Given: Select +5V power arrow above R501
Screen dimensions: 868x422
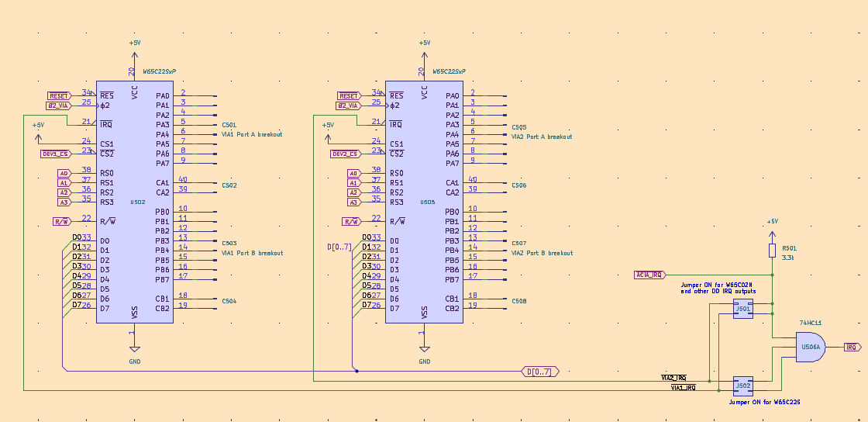Looking at the screenshot, I should coord(772,229).
